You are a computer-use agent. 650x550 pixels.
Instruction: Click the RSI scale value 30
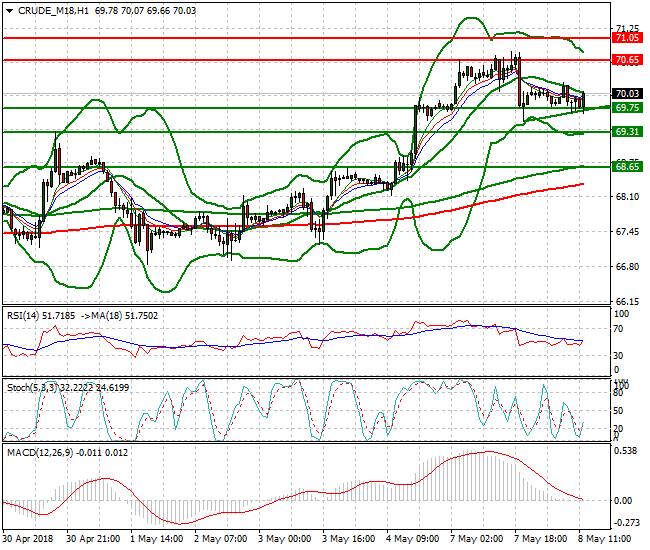coord(618,356)
